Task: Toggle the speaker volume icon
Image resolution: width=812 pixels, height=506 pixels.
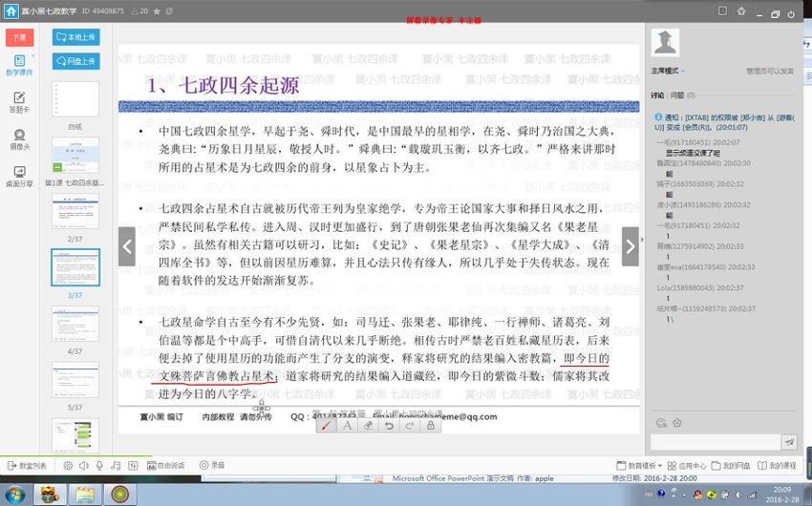Action: tap(84, 466)
